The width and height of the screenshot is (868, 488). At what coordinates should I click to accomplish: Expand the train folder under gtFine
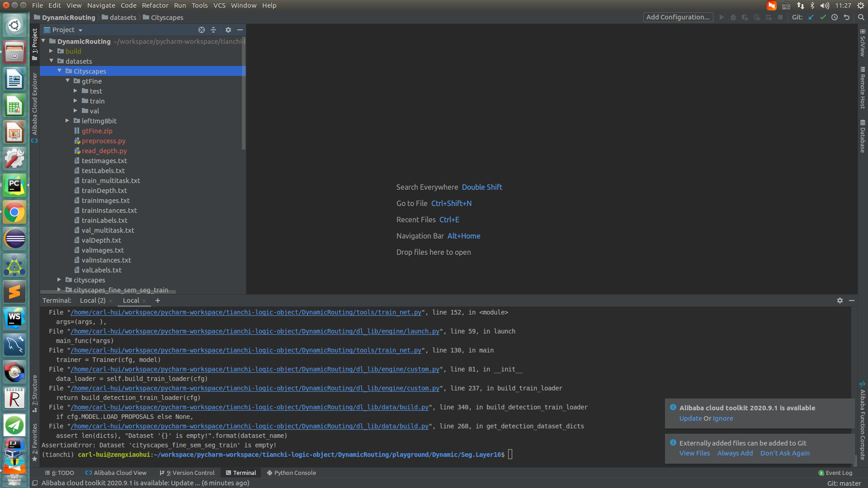(x=75, y=101)
